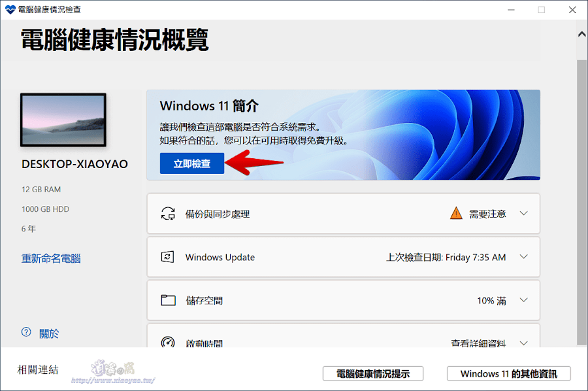This screenshot has height=391, width=588.
Task: Click the 電腦健康情況概覽 page title
Action: click(115, 39)
